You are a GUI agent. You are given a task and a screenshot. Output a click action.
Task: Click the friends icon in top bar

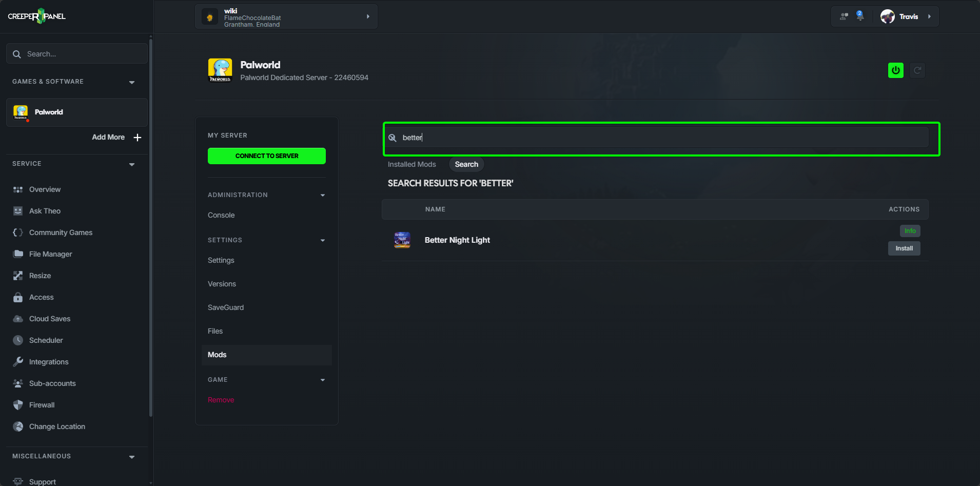coord(844,16)
